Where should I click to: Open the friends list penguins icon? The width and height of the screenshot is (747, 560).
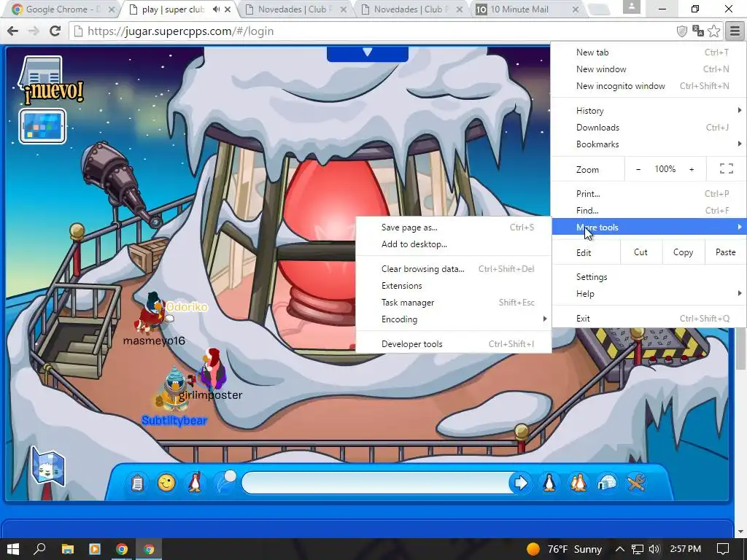(x=578, y=483)
